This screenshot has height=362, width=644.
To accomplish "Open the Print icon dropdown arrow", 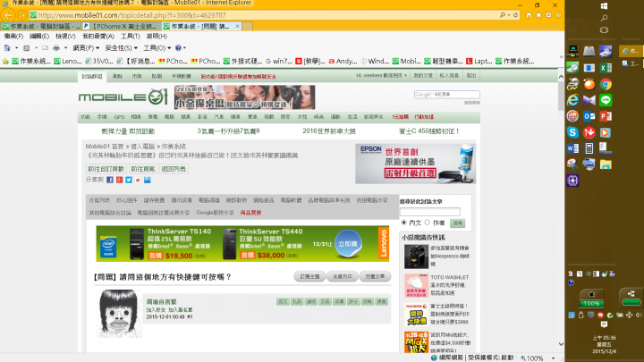I will tap(65, 48).
